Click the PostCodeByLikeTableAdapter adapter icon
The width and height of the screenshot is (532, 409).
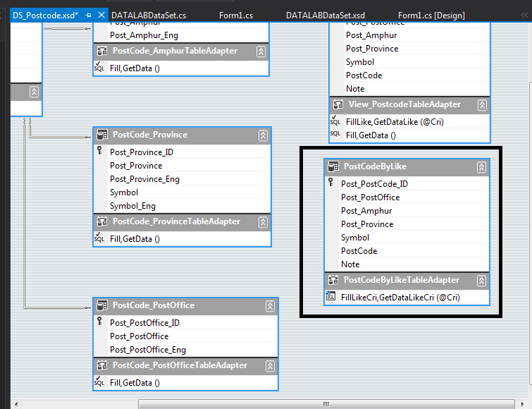[x=333, y=280]
